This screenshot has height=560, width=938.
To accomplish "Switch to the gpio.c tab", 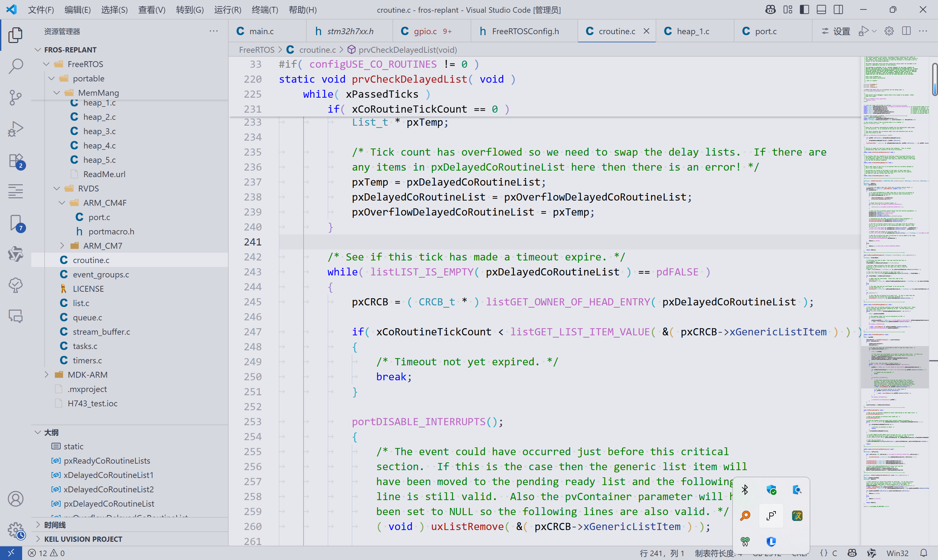I will tap(432, 31).
